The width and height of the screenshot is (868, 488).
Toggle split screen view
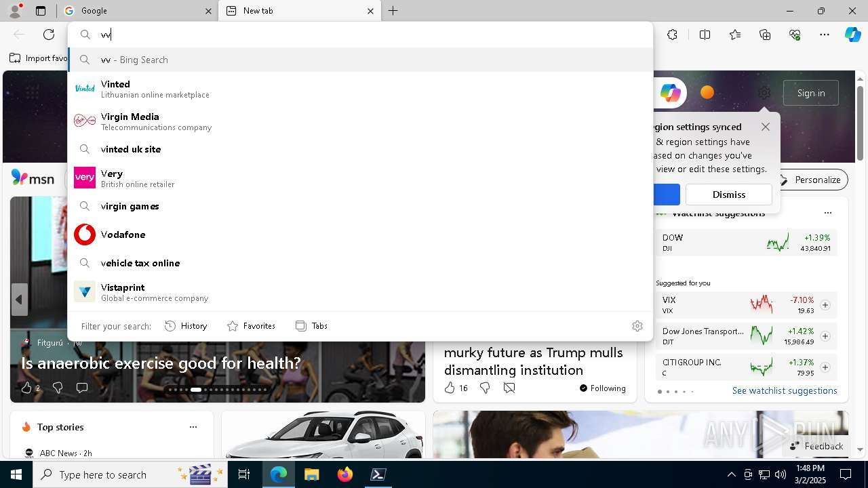[705, 35]
